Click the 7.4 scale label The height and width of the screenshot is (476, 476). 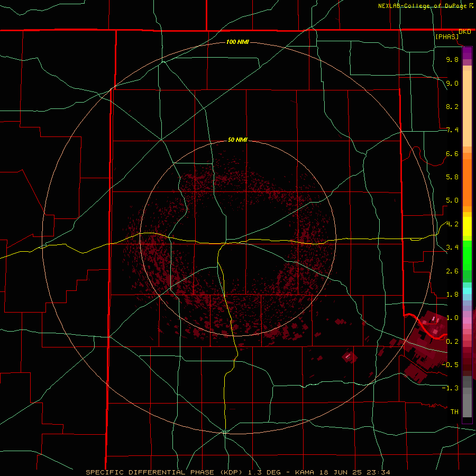coord(452,130)
